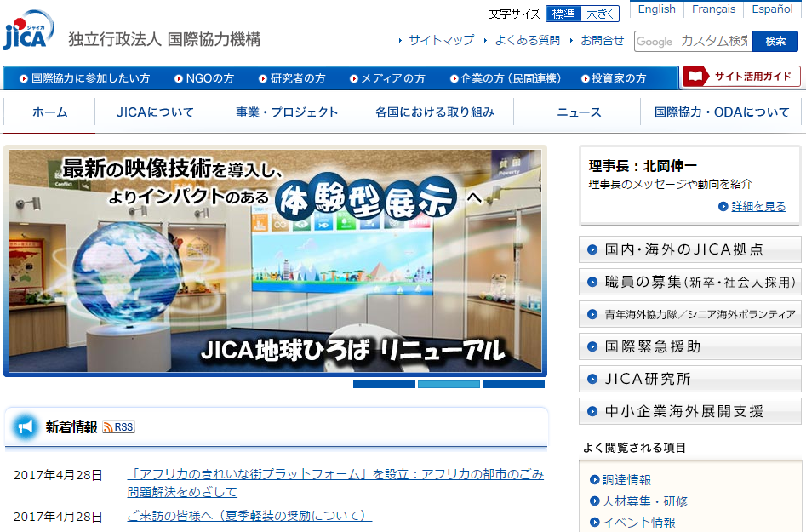Image resolution: width=806 pixels, height=532 pixels.
Task: Click 独立行政法人 国際協力機構 title text
Action: (164, 39)
